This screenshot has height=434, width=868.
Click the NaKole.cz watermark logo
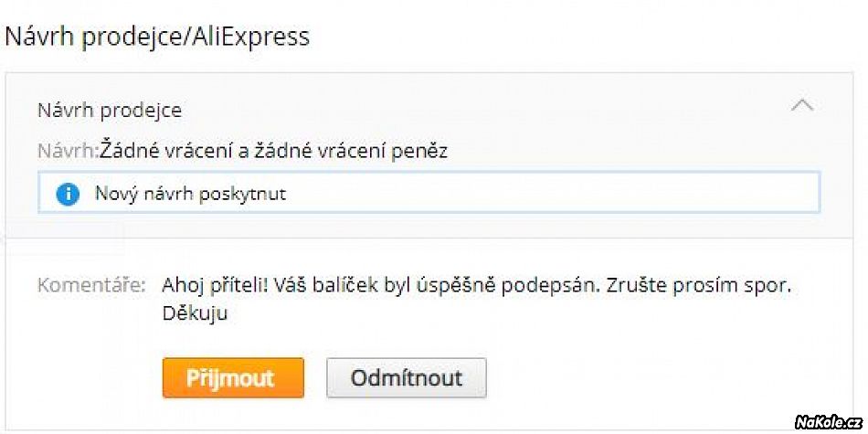click(x=828, y=421)
